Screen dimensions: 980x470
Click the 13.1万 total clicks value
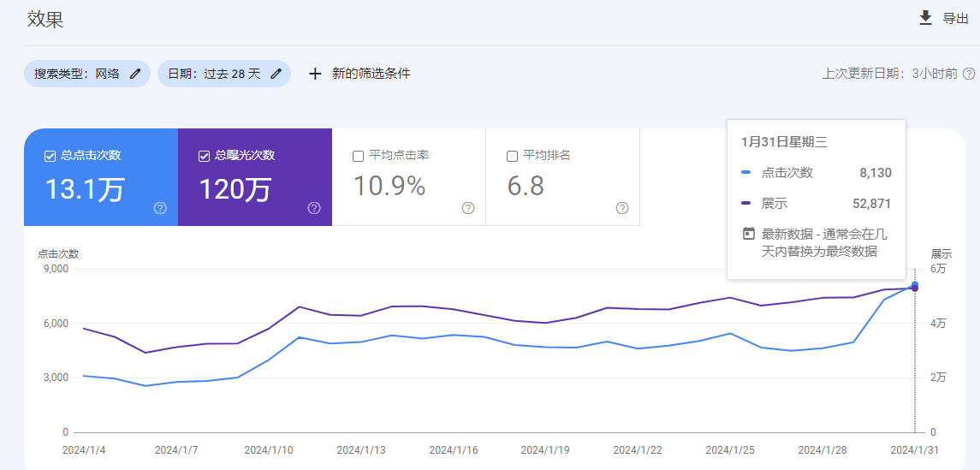point(85,189)
